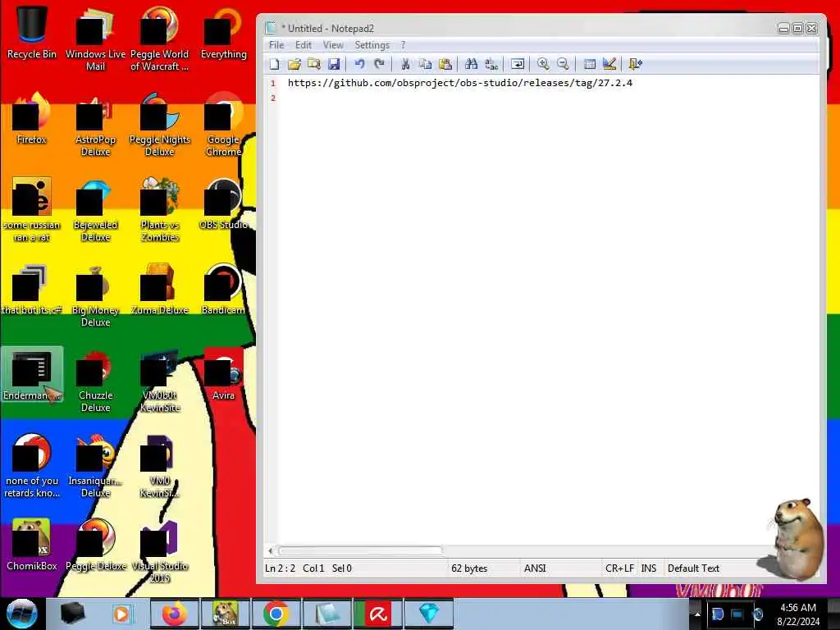This screenshot has height=630, width=840.
Task: Save the document with floppy icon
Action: [x=334, y=64]
